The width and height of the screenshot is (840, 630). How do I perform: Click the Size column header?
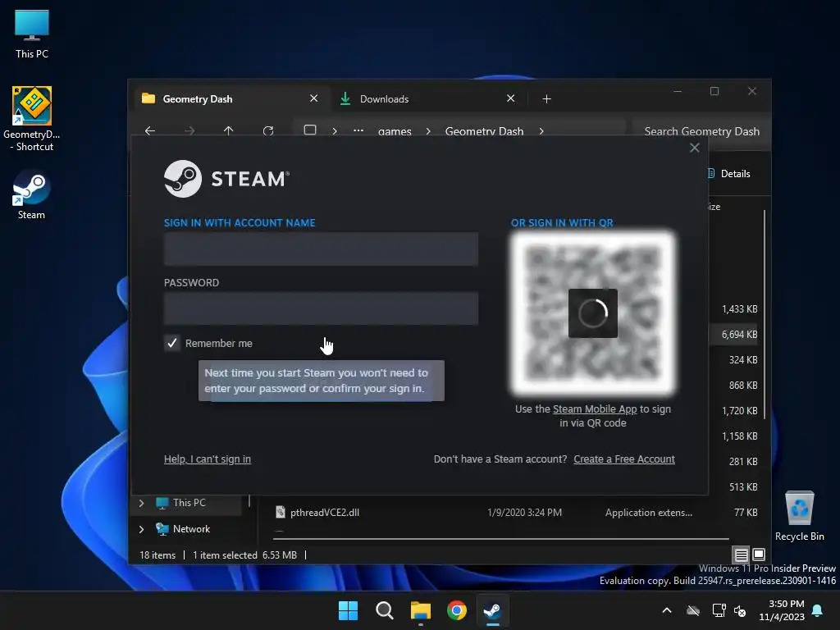(x=714, y=207)
